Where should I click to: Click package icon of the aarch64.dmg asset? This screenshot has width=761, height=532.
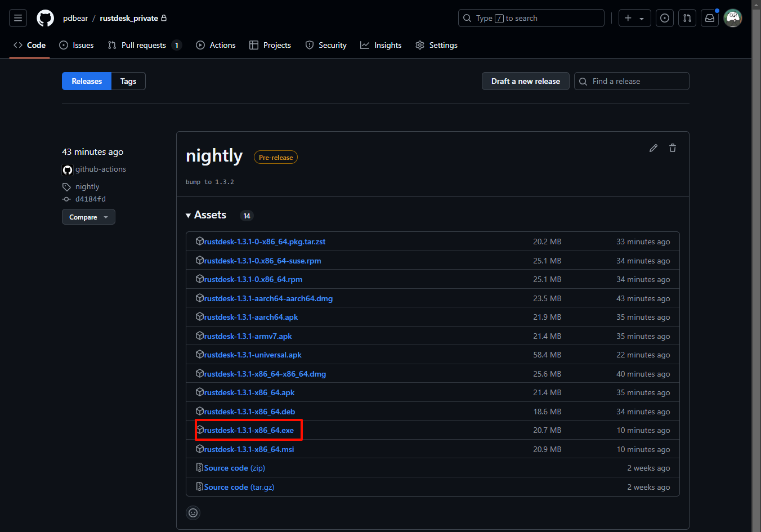[200, 298]
